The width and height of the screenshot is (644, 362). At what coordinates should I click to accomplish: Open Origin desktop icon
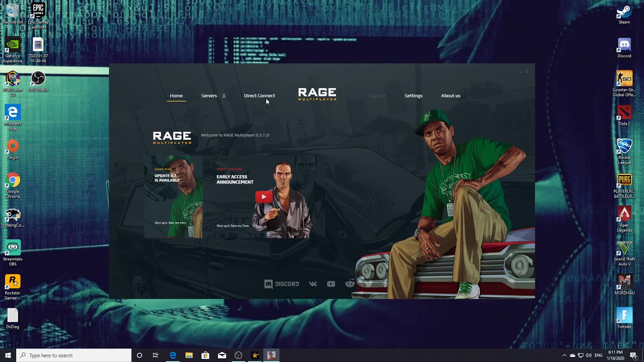pyautogui.click(x=13, y=149)
